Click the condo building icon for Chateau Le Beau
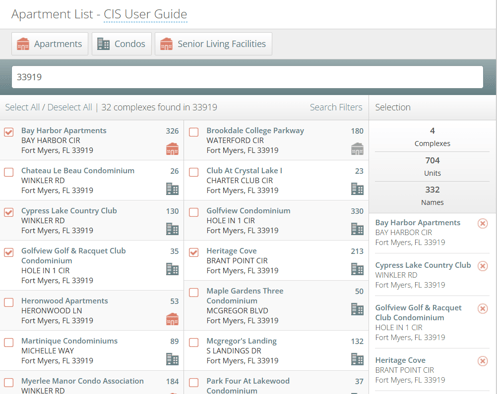This screenshot has height=394, width=497. click(172, 189)
